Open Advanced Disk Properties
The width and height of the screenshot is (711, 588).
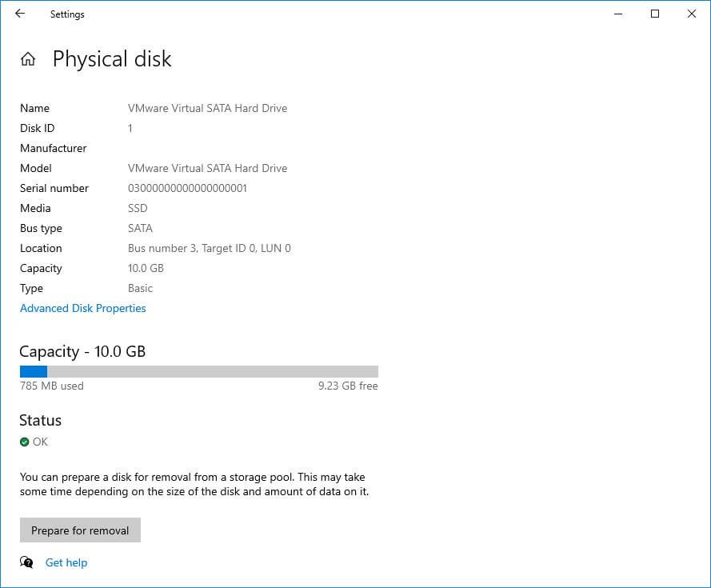82,308
